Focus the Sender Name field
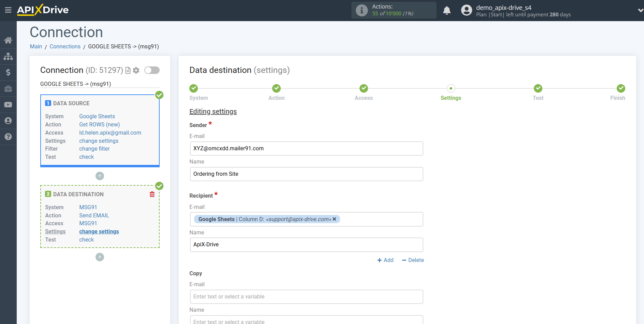644x324 pixels. coord(306,174)
